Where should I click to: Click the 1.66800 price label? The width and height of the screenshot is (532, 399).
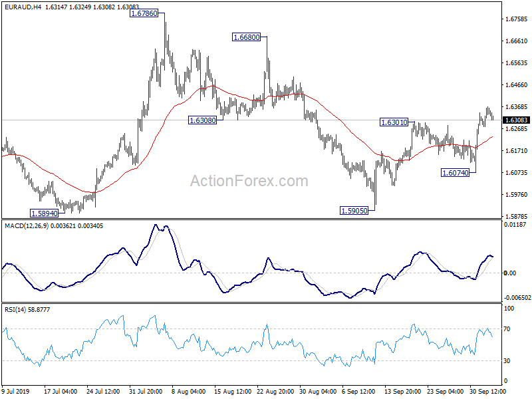click(x=246, y=37)
